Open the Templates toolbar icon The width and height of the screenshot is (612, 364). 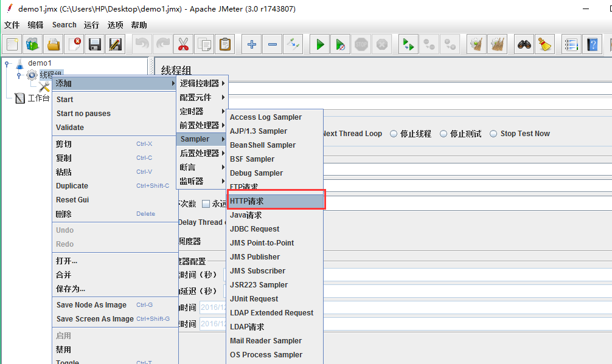click(33, 44)
